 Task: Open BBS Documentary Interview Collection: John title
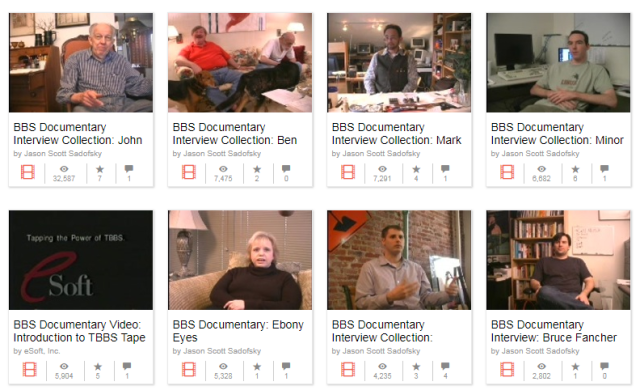(x=78, y=133)
